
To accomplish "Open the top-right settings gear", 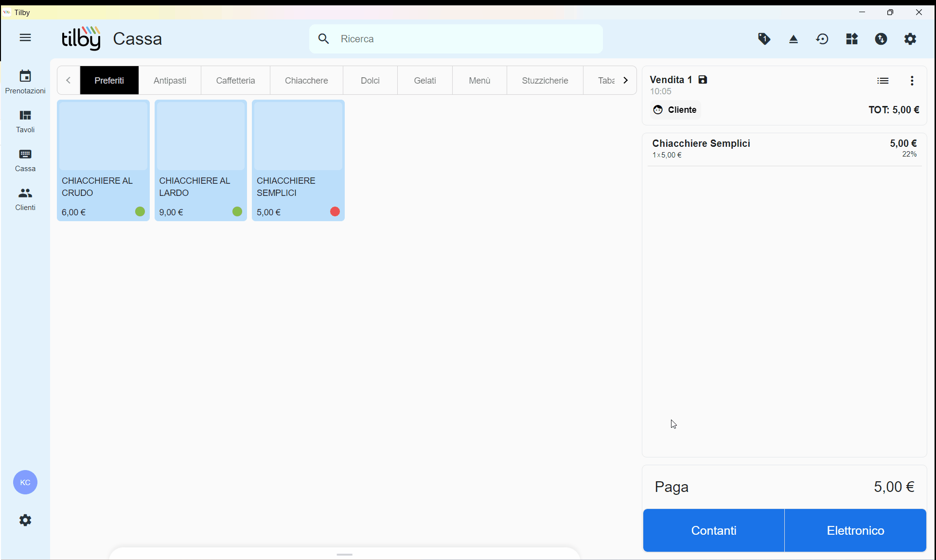I will pyautogui.click(x=910, y=39).
